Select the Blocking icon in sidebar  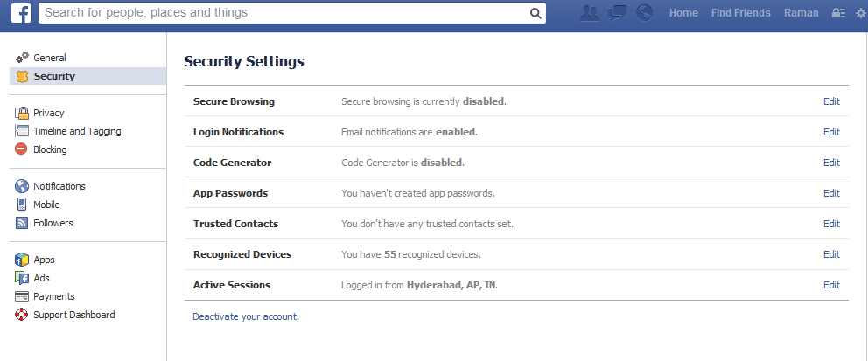point(21,149)
